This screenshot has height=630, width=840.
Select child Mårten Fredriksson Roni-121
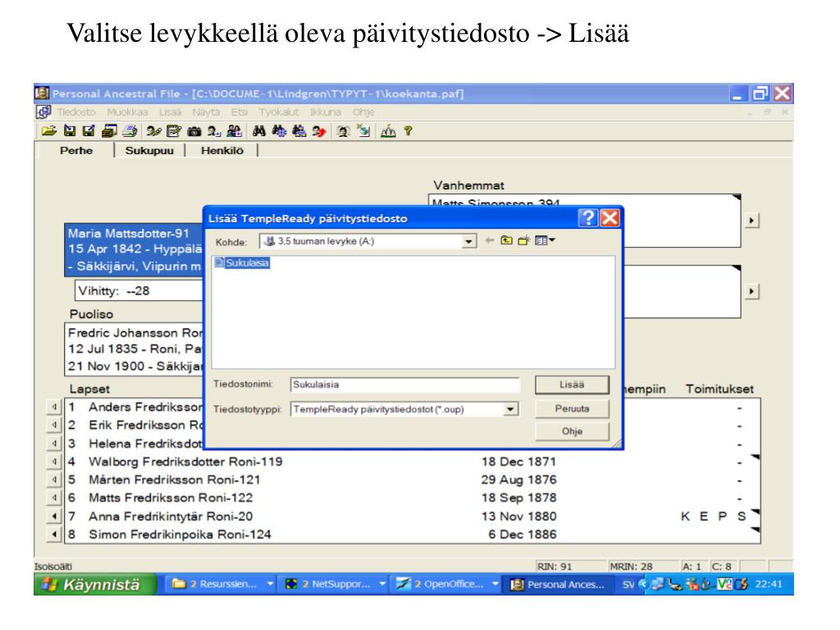tap(175, 479)
